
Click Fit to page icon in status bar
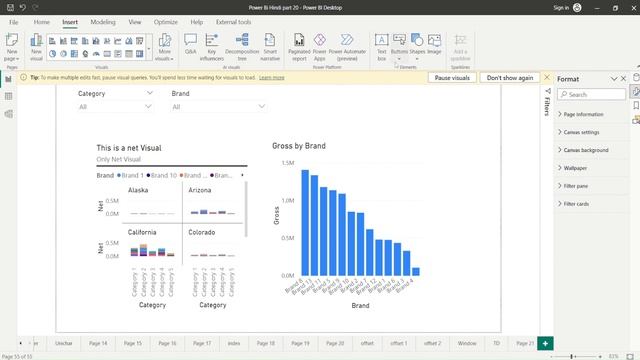(630, 356)
